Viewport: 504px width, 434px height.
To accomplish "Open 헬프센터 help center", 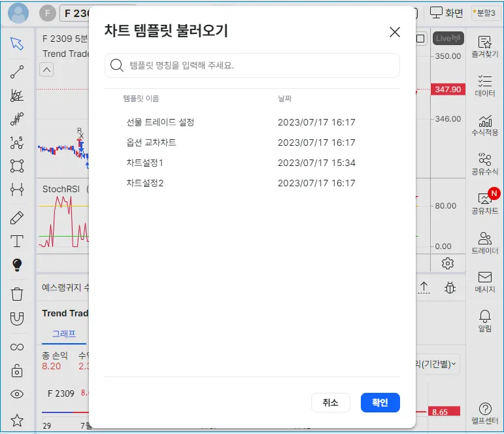I will [x=484, y=414].
